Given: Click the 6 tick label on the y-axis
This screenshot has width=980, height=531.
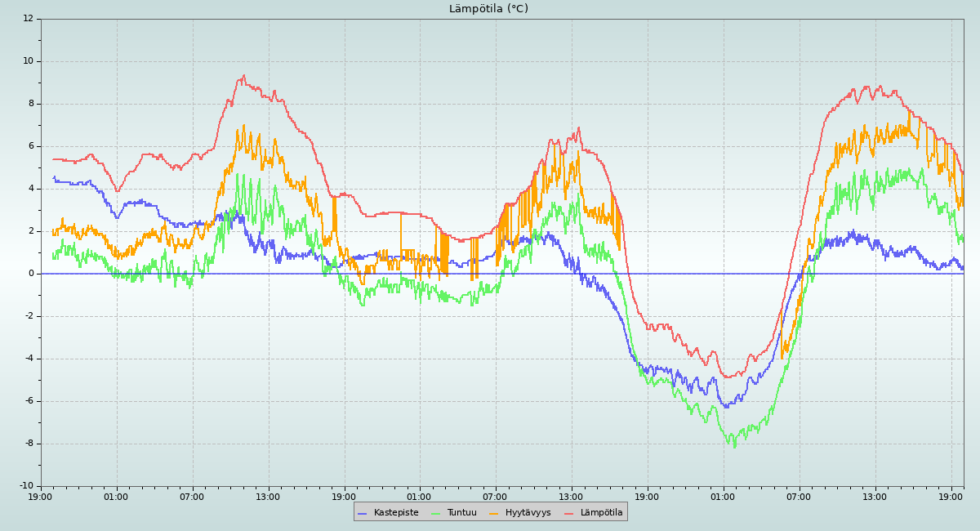Looking at the screenshot, I should click(x=31, y=146).
